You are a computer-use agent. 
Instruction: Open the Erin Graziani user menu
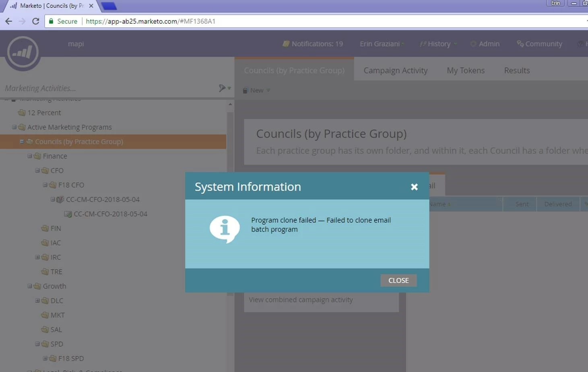coord(382,44)
